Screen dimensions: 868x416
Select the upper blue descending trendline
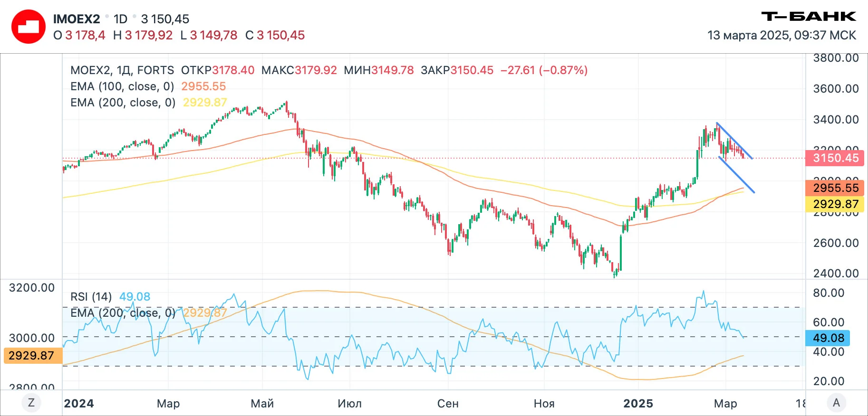pyautogui.click(x=734, y=141)
